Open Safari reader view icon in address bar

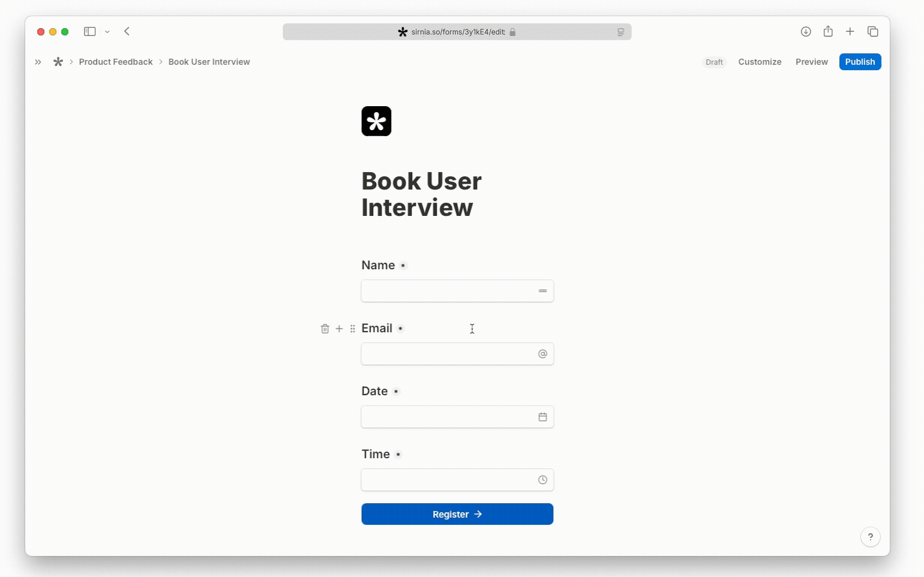click(621, 32)
